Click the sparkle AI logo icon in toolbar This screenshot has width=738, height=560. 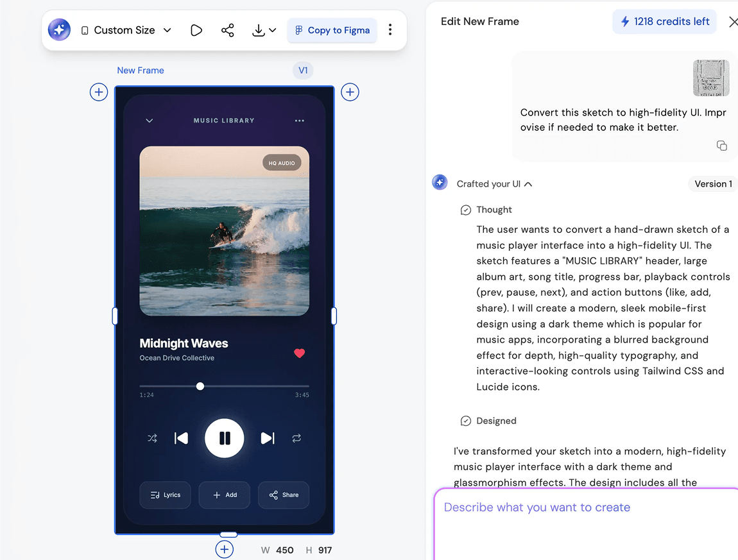(x=60, y=30)
